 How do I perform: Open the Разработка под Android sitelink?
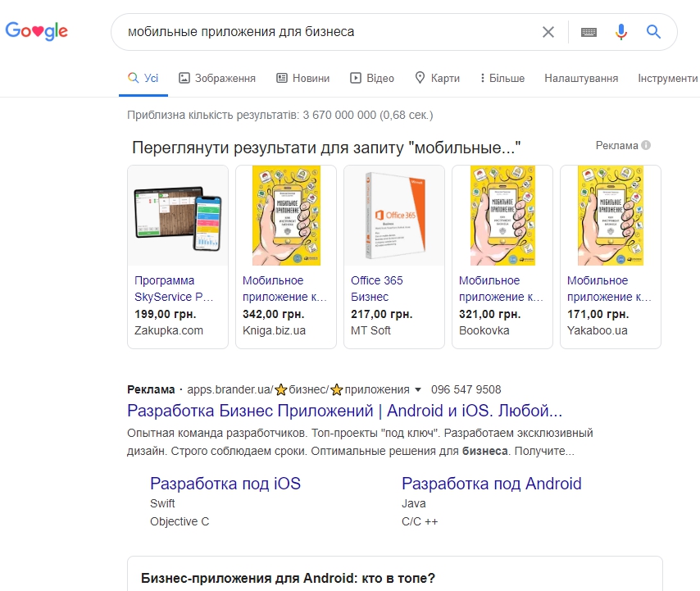492,484
